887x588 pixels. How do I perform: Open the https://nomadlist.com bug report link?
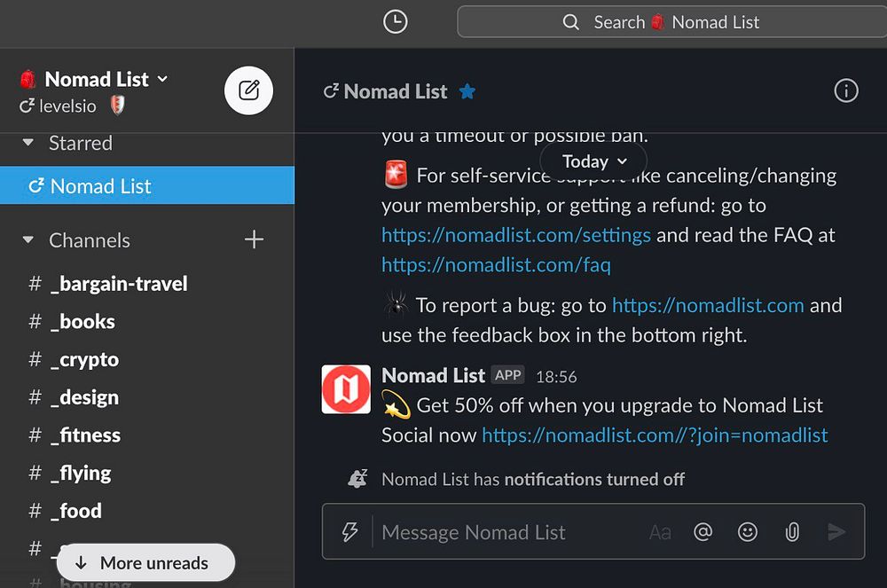[708, 305]
